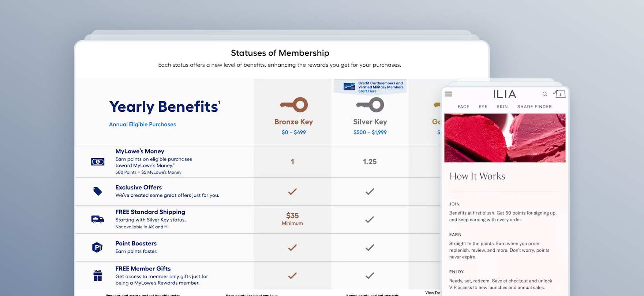The width and height of the screenshot is (644, 296).
Task: Click Bronze Key Point Boosters checkmark
Action: [x=292, y=248]
